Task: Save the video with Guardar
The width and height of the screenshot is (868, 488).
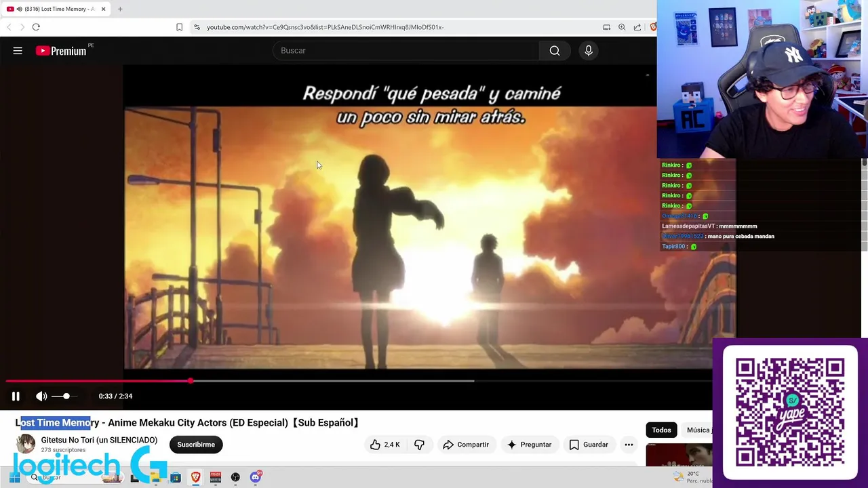Action: coord(589,445)
